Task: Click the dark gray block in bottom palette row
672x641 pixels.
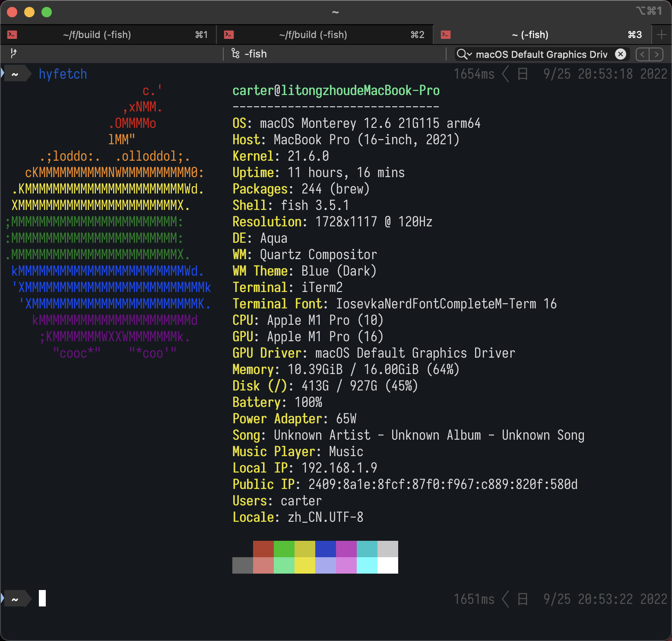Action: click(x=243, y=565)
